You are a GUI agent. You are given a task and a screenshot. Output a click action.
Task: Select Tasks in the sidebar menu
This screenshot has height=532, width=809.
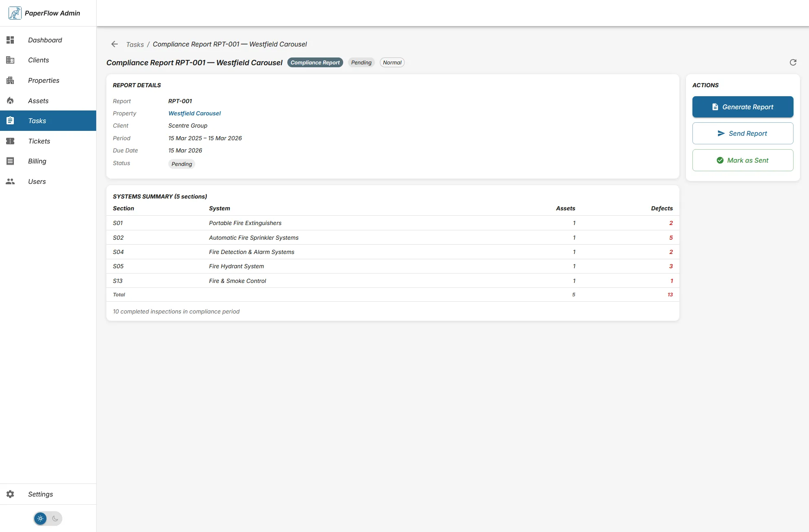[x=37, y=121]
